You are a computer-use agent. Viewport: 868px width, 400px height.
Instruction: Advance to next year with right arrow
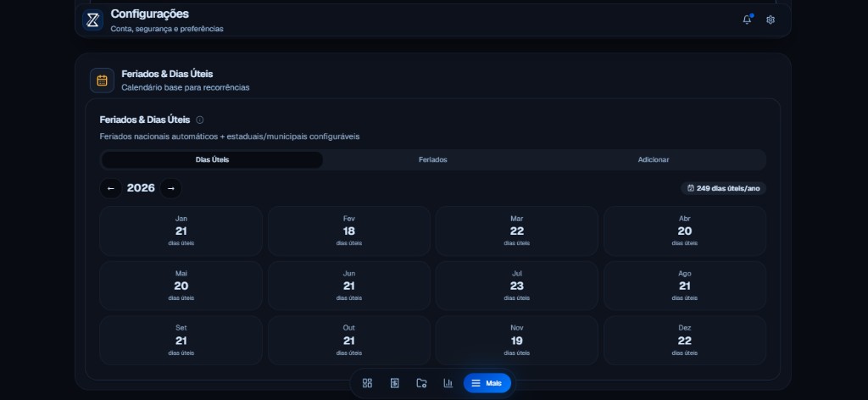[x=171, y=188]
